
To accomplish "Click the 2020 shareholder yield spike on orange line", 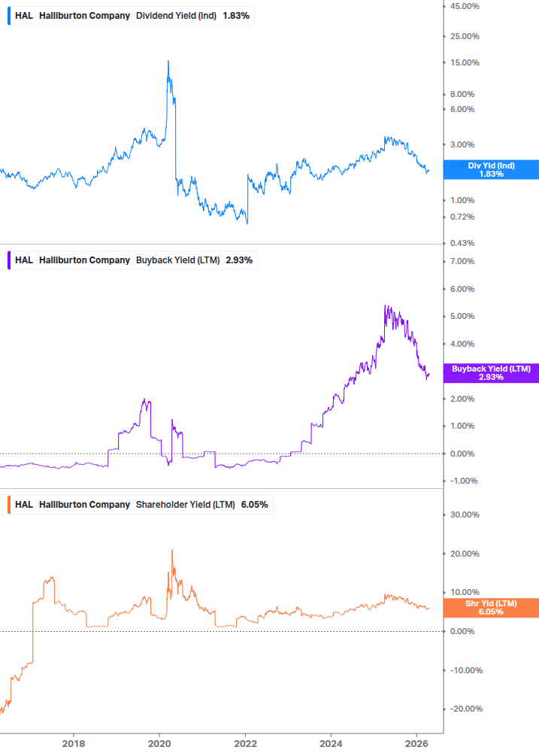I will pos(172,550).
